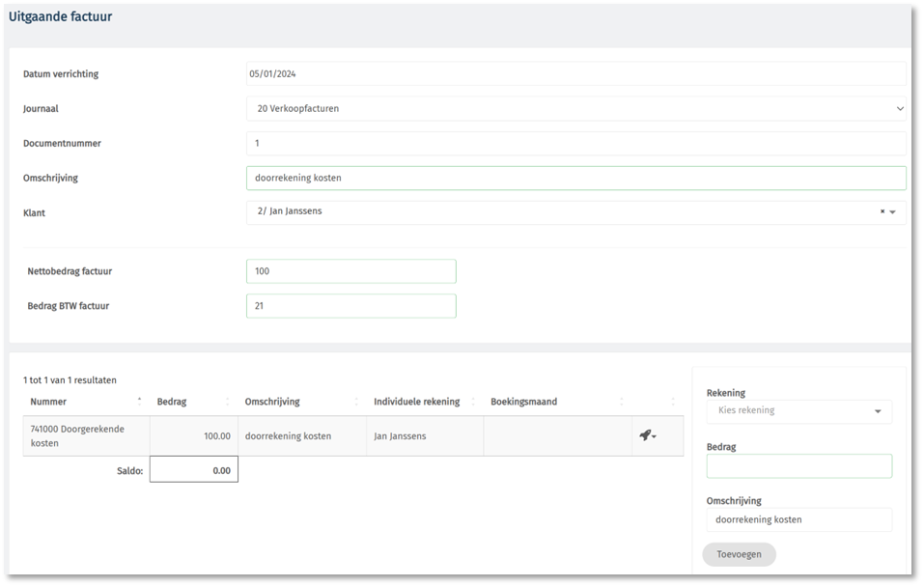
Task: Click the Toevoegen button
Action: [739, 554]
